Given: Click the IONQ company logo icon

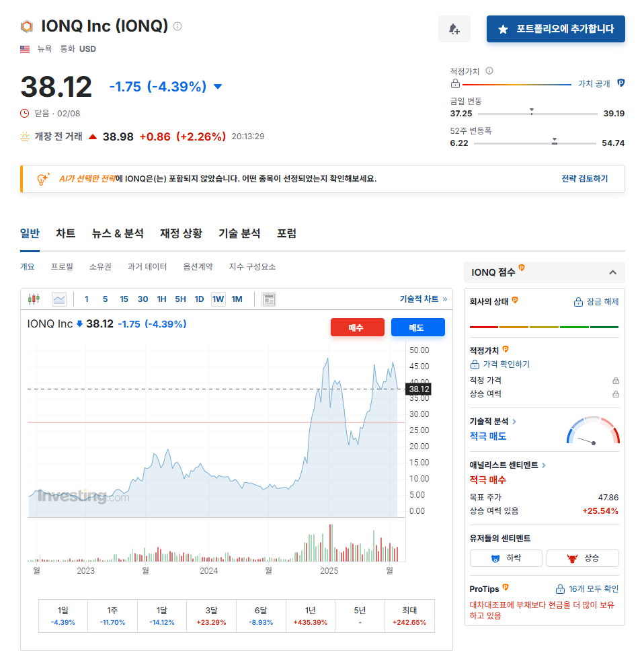Looking at the screenshot, I should 27,26.
